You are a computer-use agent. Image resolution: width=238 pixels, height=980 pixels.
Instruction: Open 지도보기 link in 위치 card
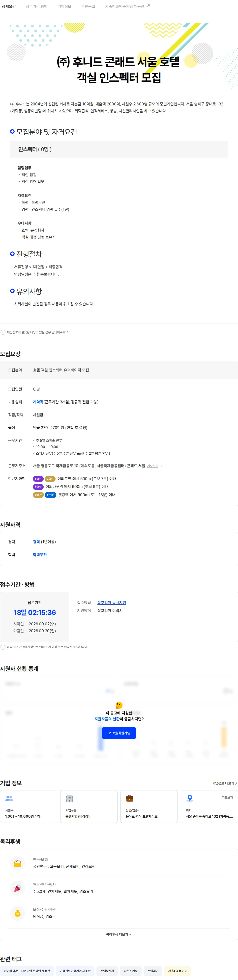(x=227, y=797)
